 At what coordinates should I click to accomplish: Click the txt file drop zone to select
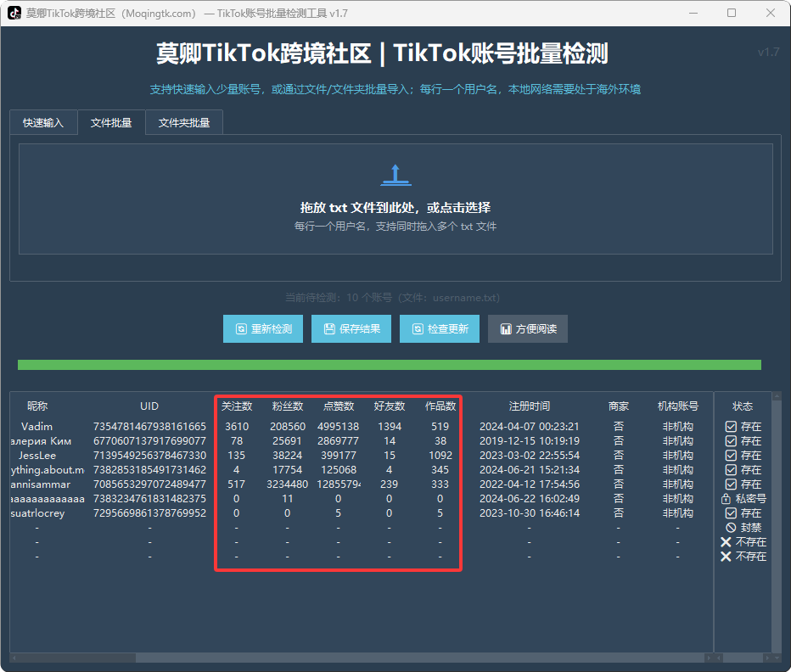tap(395, 199)
